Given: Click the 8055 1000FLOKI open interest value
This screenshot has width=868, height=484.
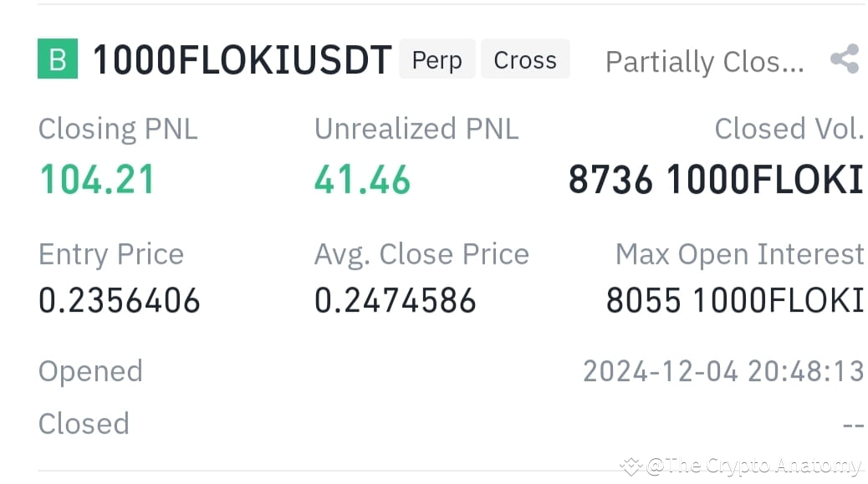Looking at the screenshot, I should [734, 301].
